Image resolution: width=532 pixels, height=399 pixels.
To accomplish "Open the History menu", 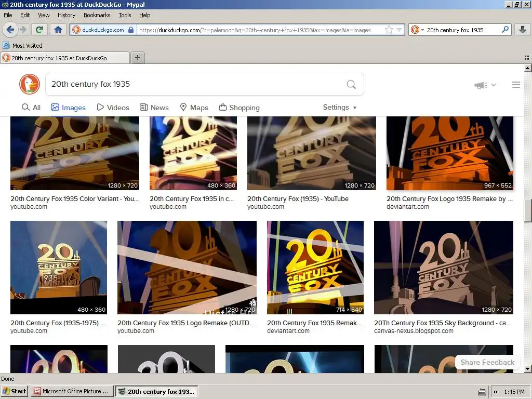I will (66, 15).
